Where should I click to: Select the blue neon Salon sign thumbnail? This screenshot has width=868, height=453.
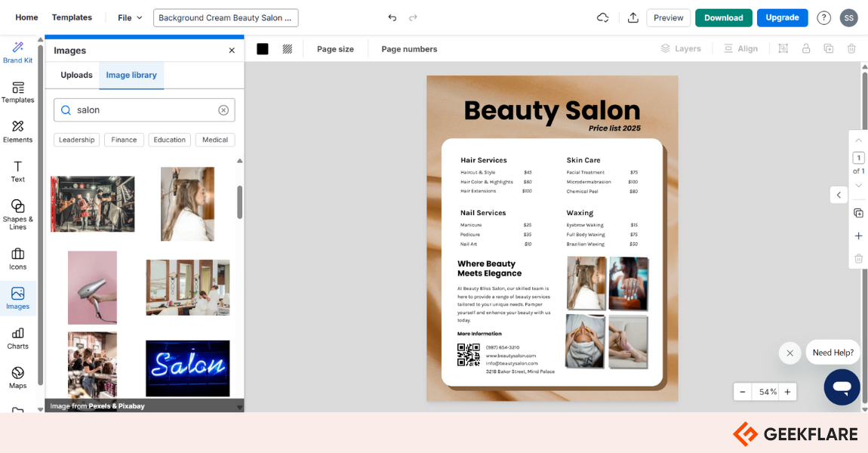point(187,368)
